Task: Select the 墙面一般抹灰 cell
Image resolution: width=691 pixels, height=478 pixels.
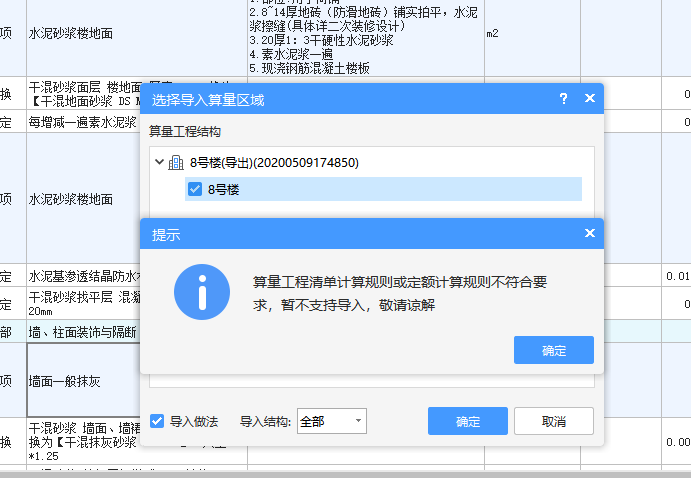Action: pos(84,381)
